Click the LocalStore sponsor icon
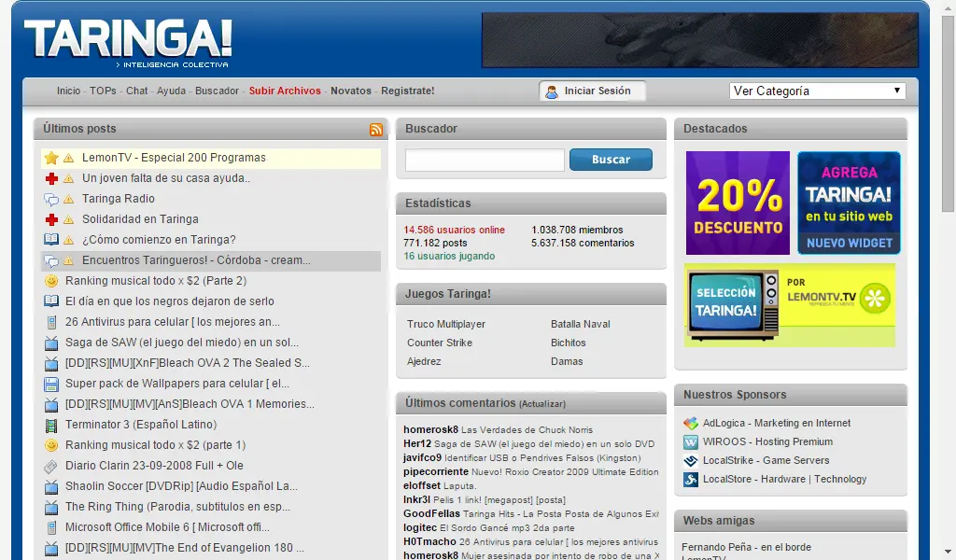Screen dimensions: 956x560 tap(690, 480)
